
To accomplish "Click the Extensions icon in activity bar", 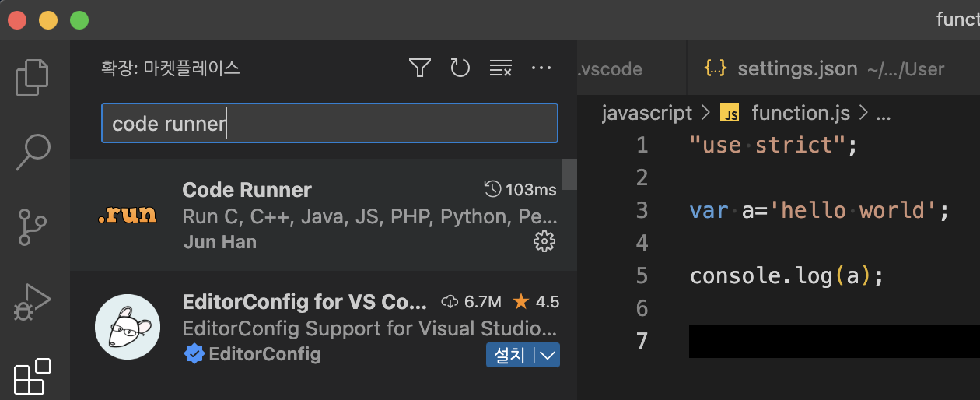I will click(x=33, y=376).
